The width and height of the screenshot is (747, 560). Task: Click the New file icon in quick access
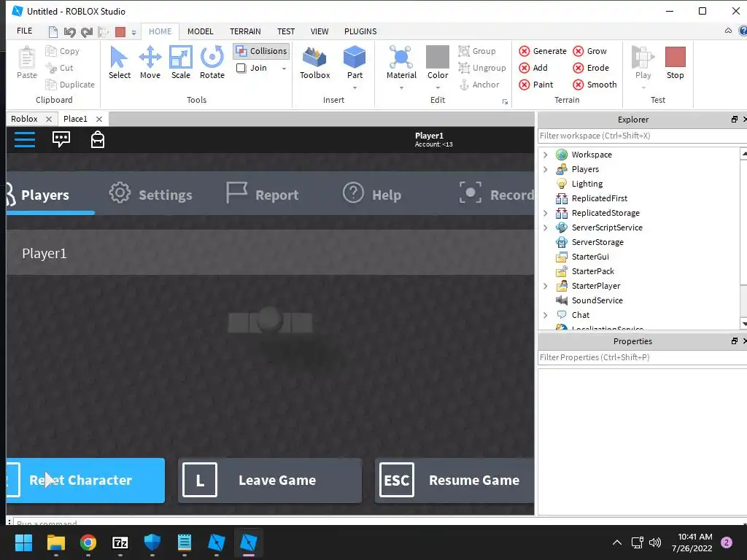(53, 32)
